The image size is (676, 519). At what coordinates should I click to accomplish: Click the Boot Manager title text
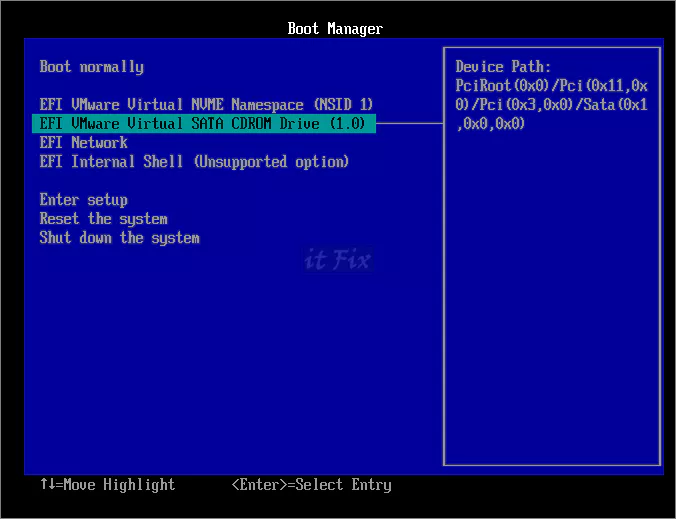tap(335, 29)
